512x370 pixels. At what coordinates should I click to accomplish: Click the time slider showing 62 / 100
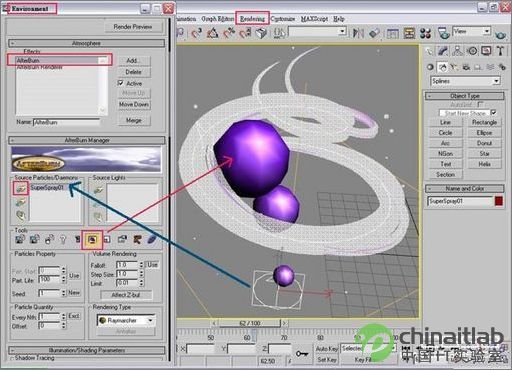pyautogui.click(x=250, y=323)
